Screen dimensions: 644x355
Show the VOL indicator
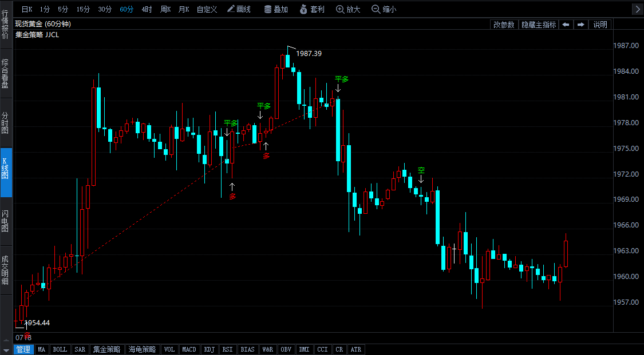coord(169,349)
